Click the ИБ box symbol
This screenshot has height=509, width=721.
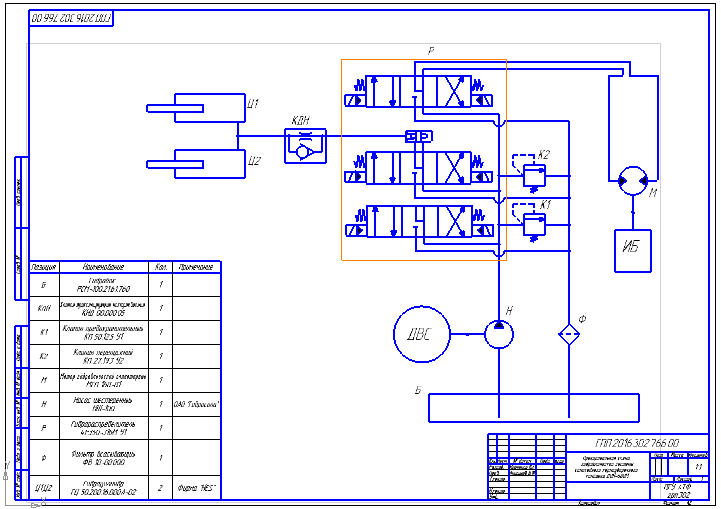click(633, 251)
